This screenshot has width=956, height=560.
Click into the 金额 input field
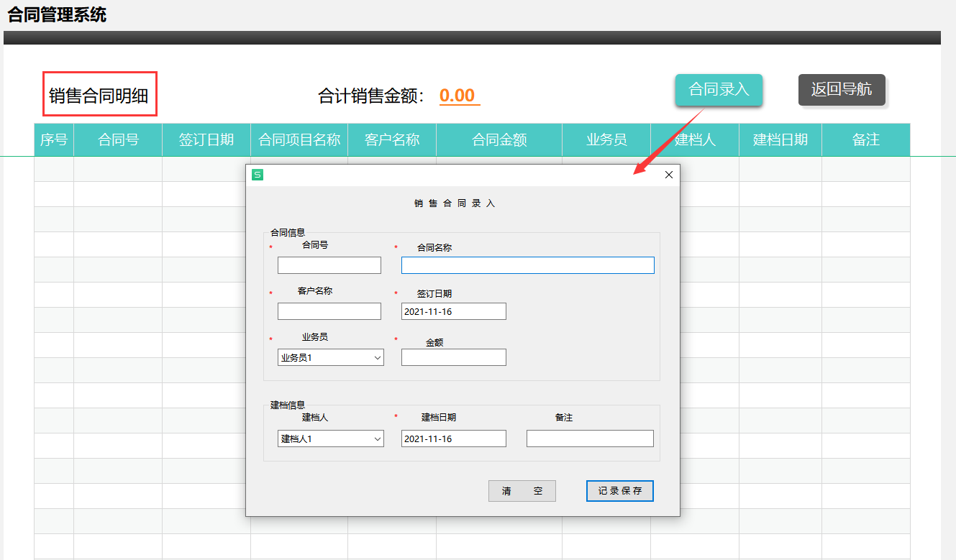click(453, 357)
